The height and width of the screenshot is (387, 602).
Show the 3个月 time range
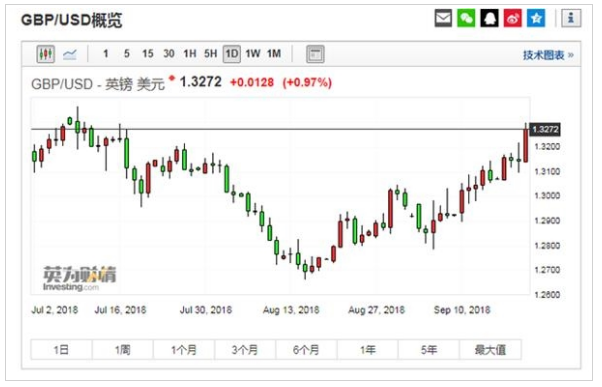coord(245,350)
